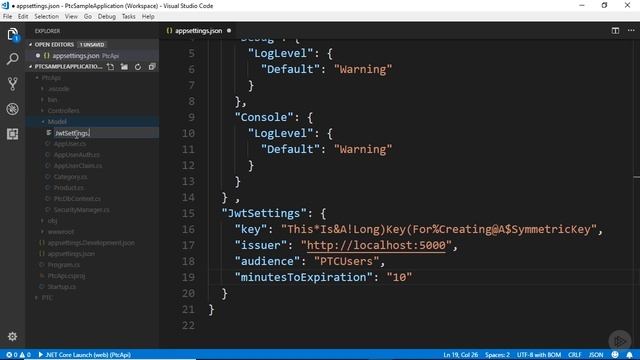Open the Search view in activity bar
This screenshot has width=640, height=360.
pos(13,59)
